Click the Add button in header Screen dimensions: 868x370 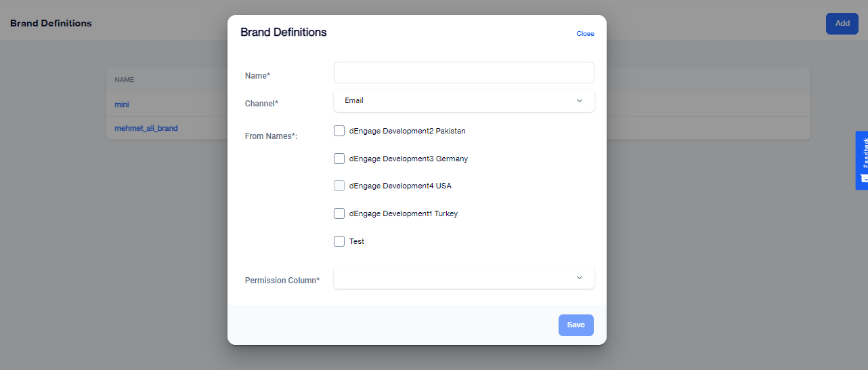tap(842, 23)
